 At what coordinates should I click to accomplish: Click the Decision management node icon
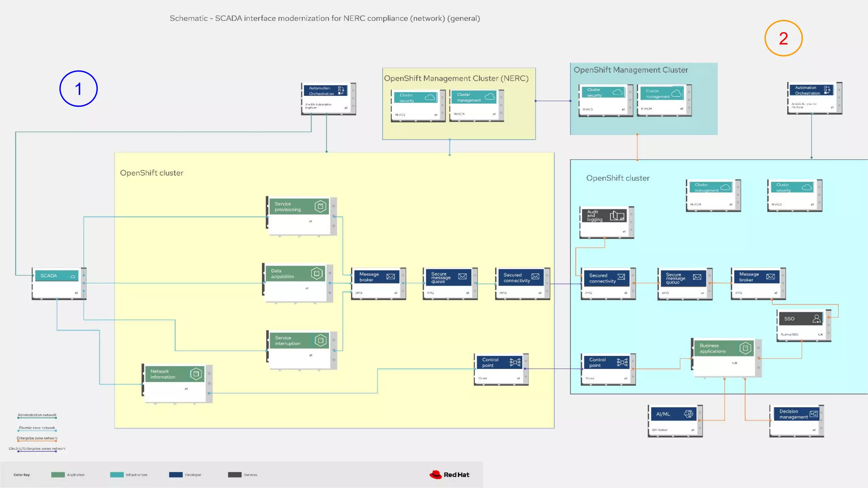coord(813,414)
